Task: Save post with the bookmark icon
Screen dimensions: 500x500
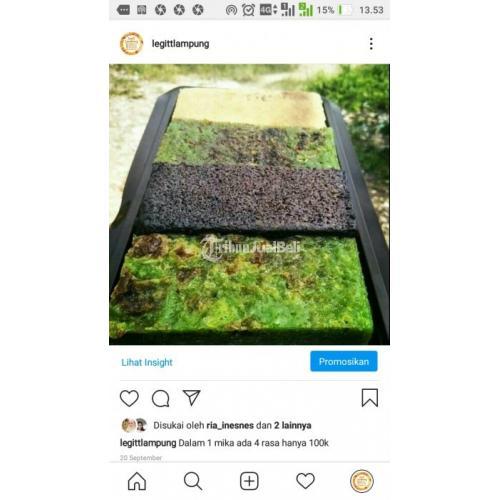Action: click(370, 398)
